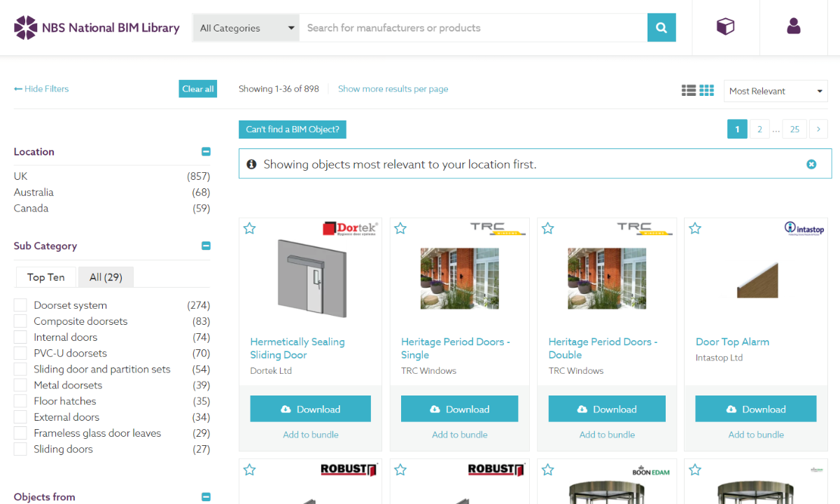
Task: Check the External doors filter
Action: (x=20, y=417)
